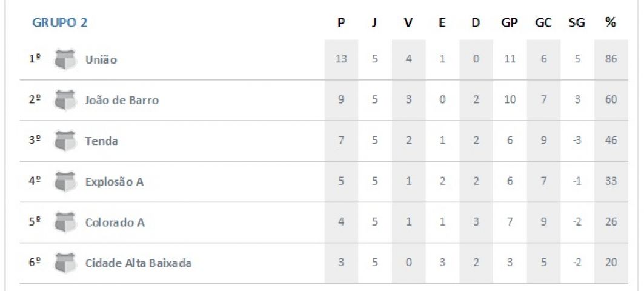The height and width of the screenshot is (291, 644).
Task: Click the GRUPO 2 heading
Action: tap(60, 22)
